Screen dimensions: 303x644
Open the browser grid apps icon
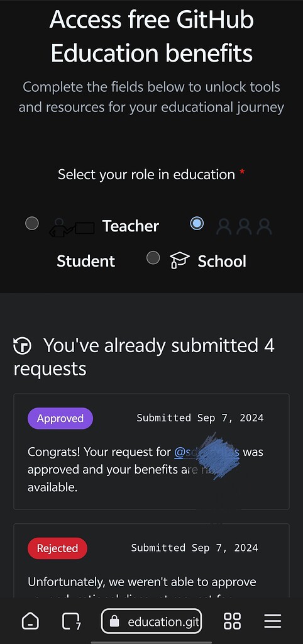coord(232,621)
